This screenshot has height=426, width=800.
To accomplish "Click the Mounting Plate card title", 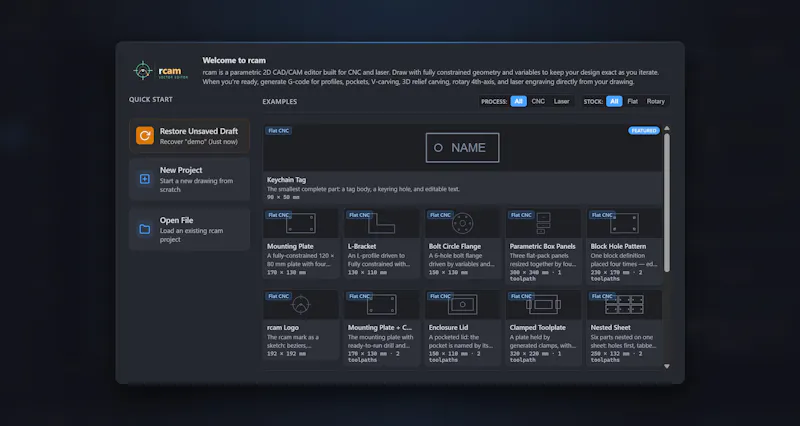I will [x=290, y=246].
